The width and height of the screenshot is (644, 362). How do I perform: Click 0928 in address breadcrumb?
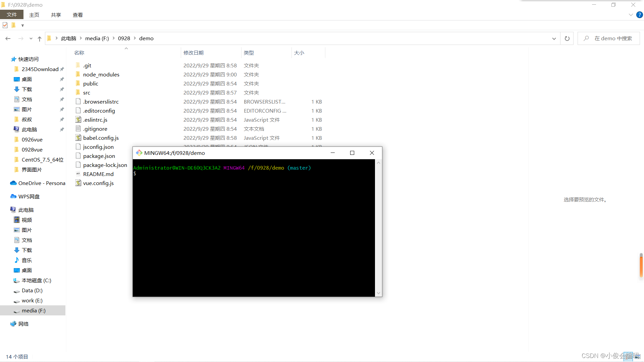(124, 38)
